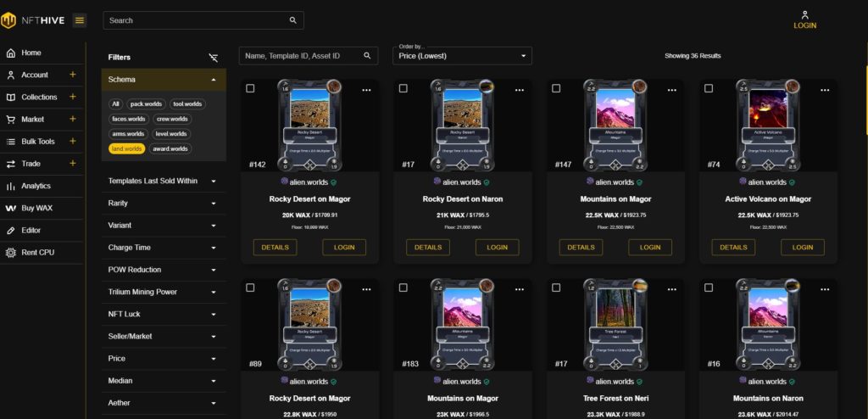Expand the Templates Last Sold Within filter
This screenshot has width=868, height=419.
point(164,182)
